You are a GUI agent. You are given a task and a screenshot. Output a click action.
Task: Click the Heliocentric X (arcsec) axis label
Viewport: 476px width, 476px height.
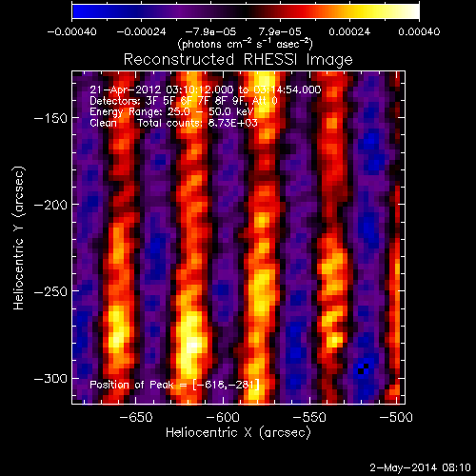[x=238, y=433]
